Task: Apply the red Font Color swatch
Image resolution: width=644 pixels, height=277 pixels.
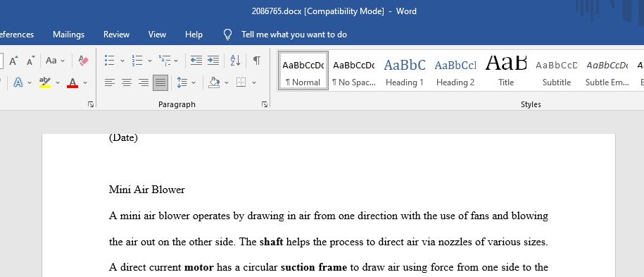Action: pyautogui.click(x=72, y=82)
